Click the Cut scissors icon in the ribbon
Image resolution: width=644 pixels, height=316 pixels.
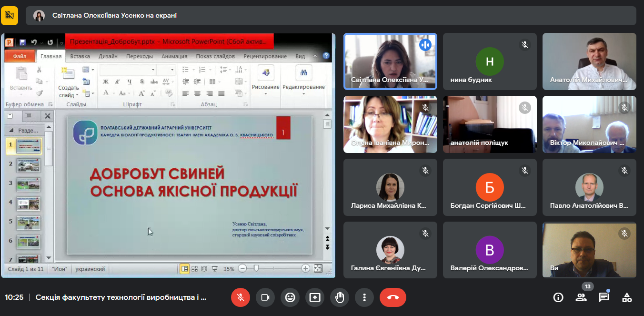tap(39, 70)
